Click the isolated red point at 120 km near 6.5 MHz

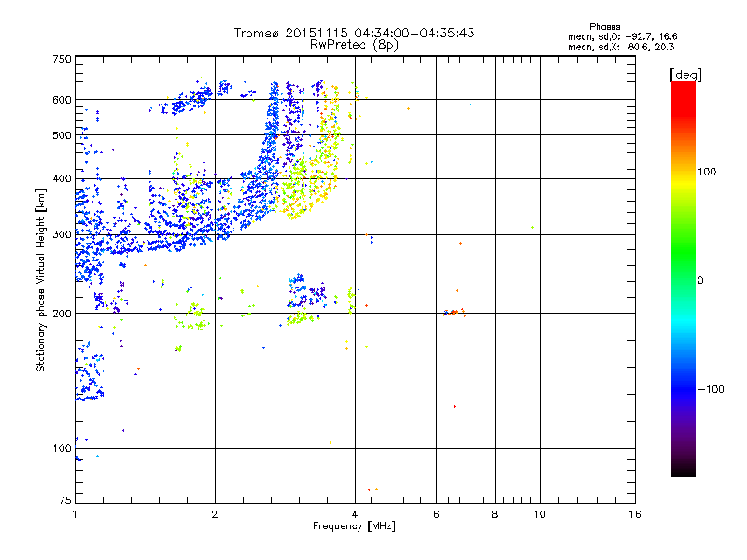[x=455, y=406]
